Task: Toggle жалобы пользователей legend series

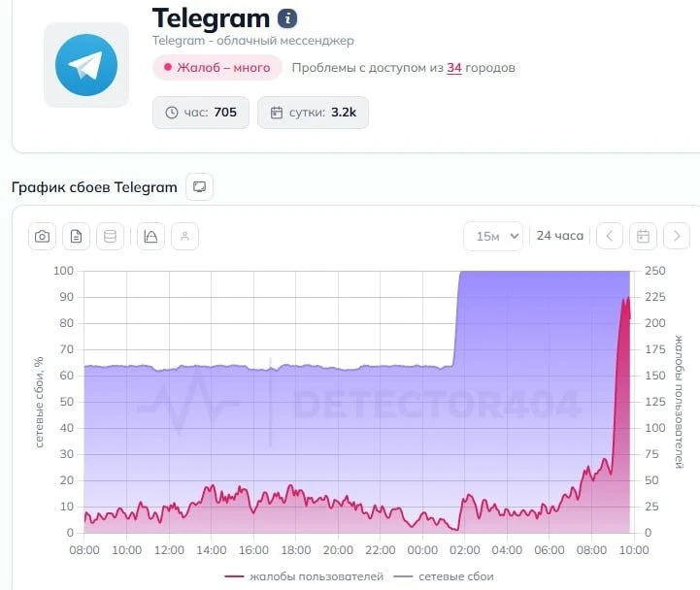Action: [x=304, y=576]
